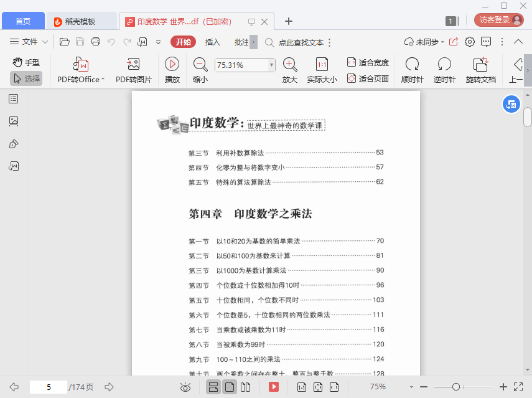Redo the last action
Viewport: 532px width, 398px height.
tap(127, 42)
